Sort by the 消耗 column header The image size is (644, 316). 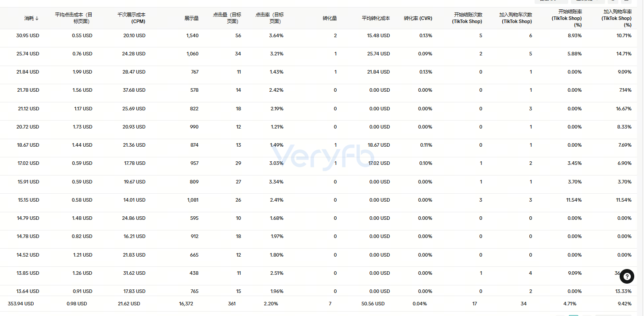pos(31,18)
